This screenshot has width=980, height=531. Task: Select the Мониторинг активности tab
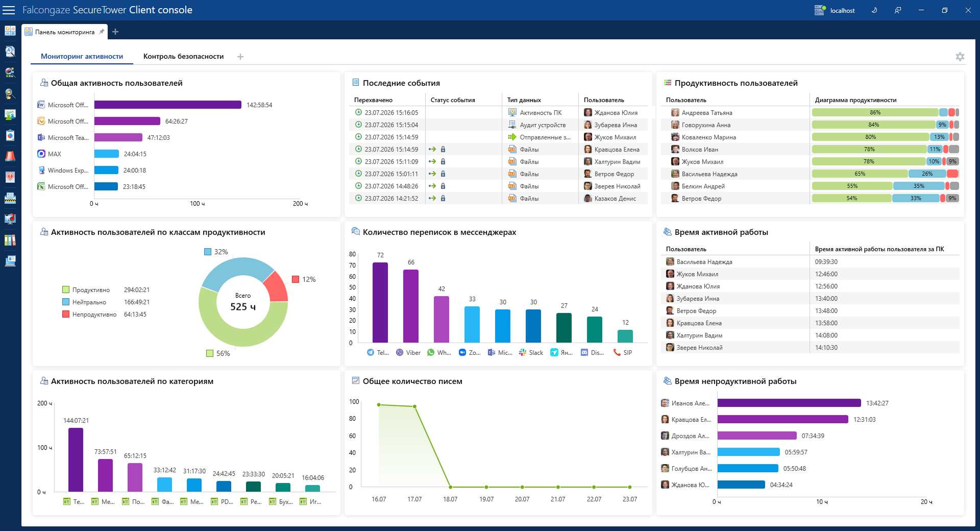82,56
